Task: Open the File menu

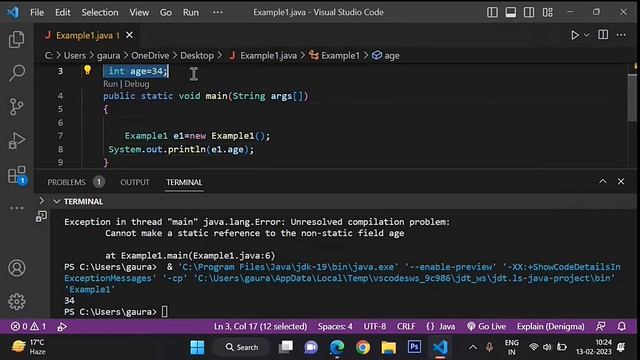Action: tap(37, 12)
